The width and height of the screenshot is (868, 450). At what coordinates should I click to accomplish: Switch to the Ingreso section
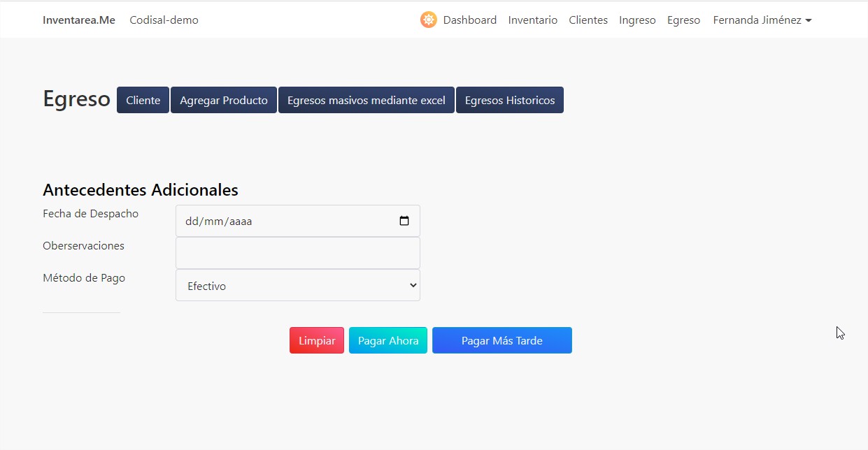(636, 20)
